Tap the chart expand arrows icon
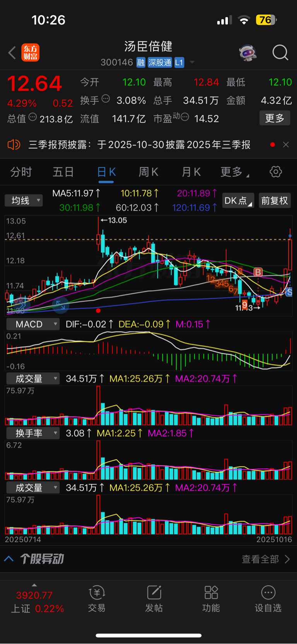 [x=61, y=305]
